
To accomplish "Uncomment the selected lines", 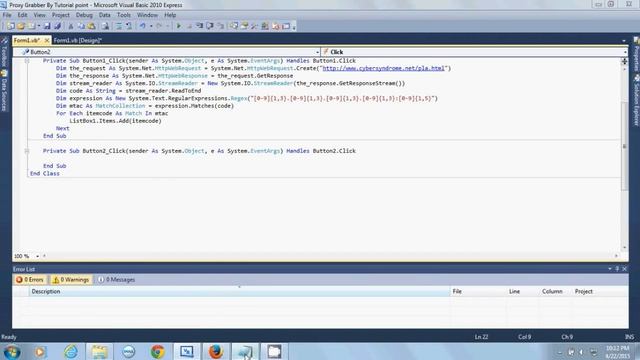I will [129, 26].
